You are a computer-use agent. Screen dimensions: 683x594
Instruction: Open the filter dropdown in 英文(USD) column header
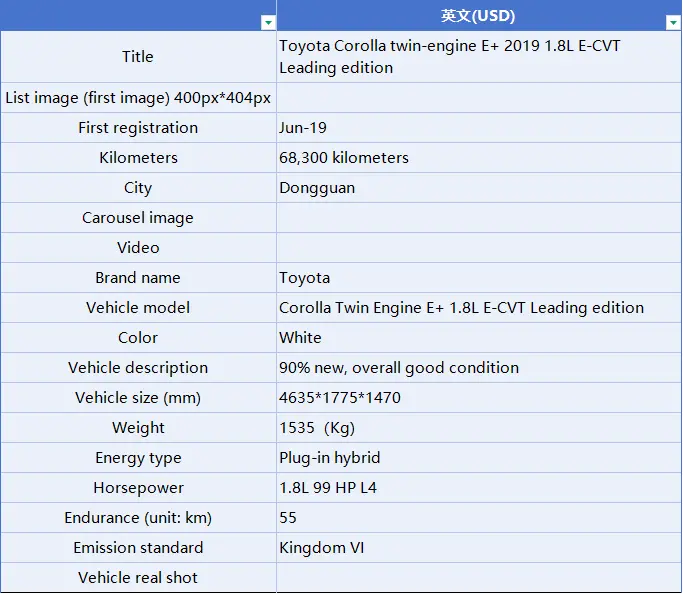click(x=673, y=23)
